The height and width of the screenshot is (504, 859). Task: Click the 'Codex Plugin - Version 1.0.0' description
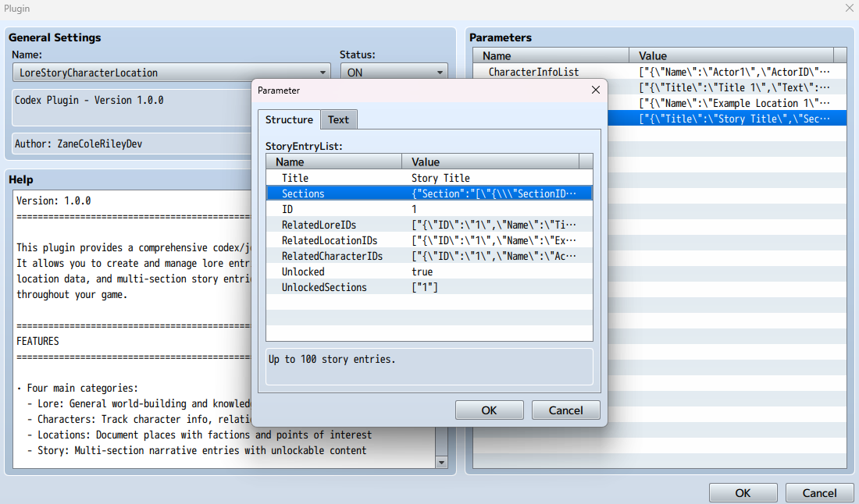pyautogui.click(x=89, y=100)
